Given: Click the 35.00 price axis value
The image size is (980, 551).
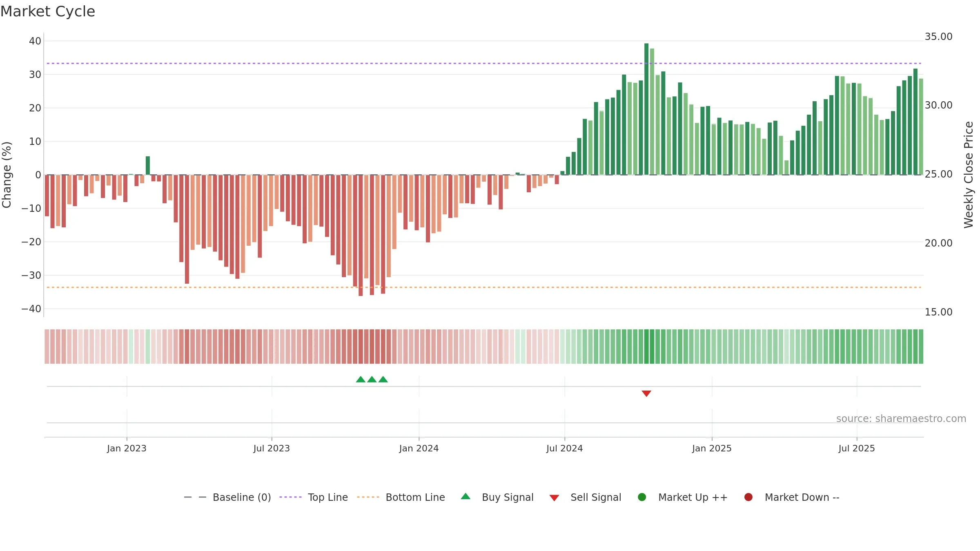Looking at the screenshot, I should (x=939, y=37).
